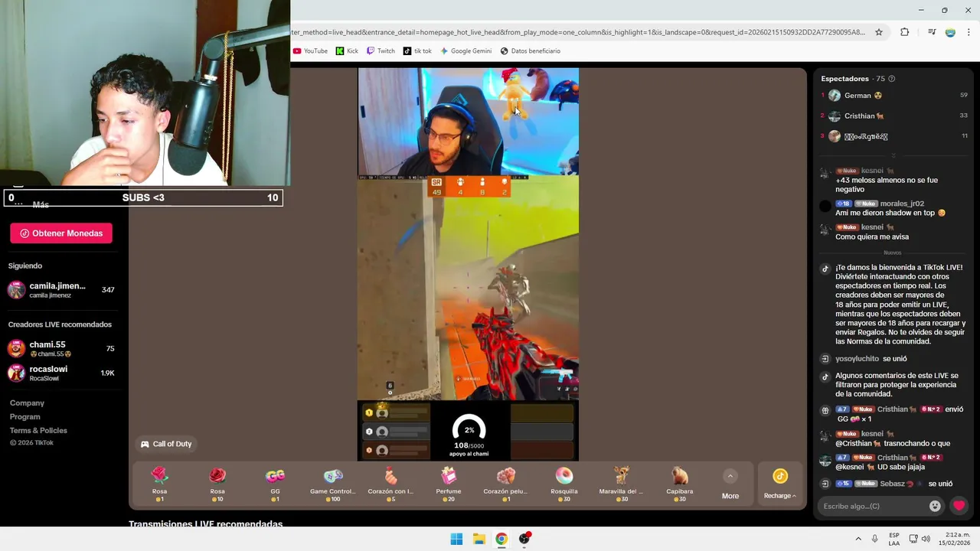This screenshot has height=551, width=980.
Task: Open Twitch bookmark
Action: point(381,51)
